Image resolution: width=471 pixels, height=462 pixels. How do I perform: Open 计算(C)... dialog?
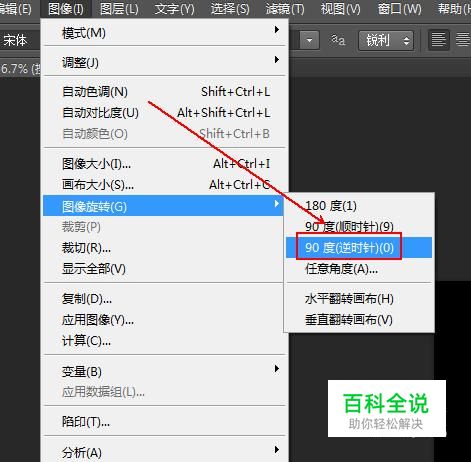click(165, 340)
